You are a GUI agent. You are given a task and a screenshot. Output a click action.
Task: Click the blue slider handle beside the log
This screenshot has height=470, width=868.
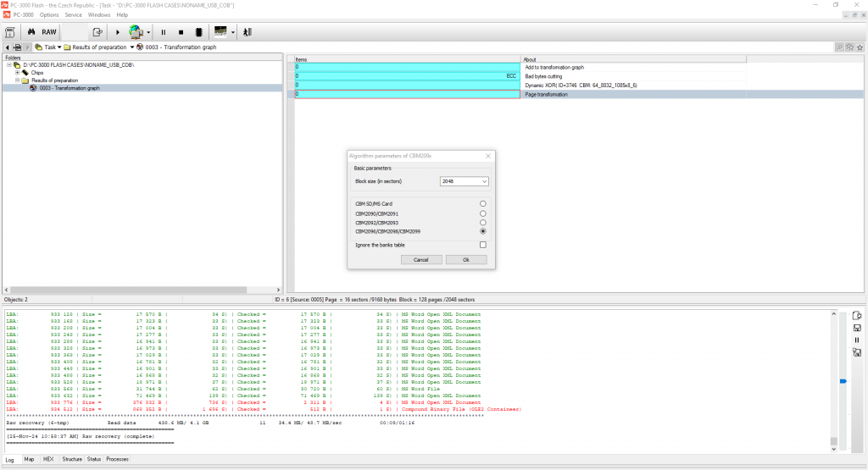[842, 382]
